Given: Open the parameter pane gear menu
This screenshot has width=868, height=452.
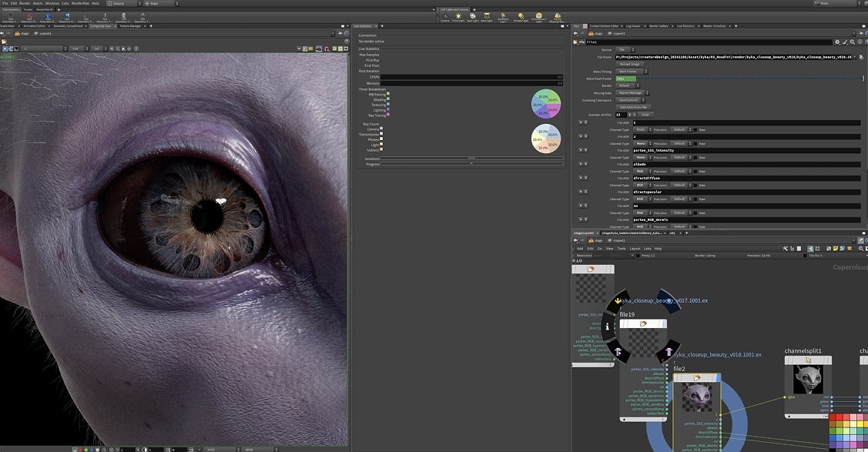Looking at the screenshot, I should click(x=837, y=42).
